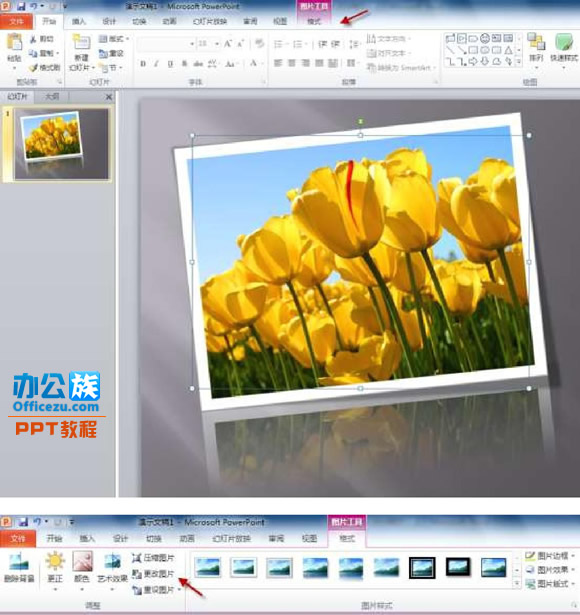Click Reset (重设) slide button
Viewport: 580px width, 615px height.
tap(112, 53)
